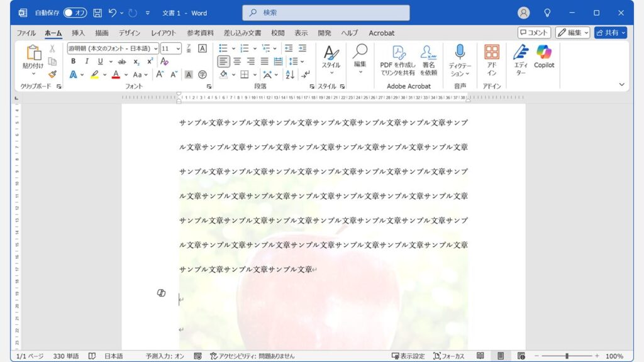Collapse the ribbon chevron
The height and width of the screenshot is (362, 644).
point(622,85)
